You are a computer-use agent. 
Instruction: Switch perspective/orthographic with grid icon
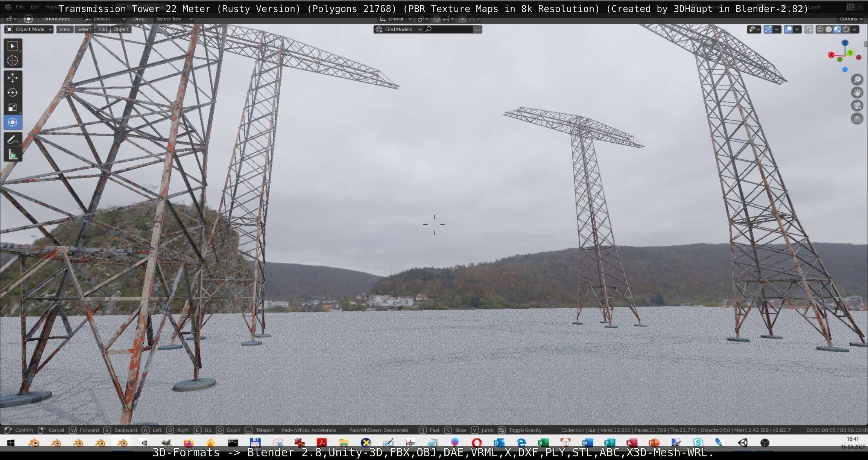click(857, 119)
